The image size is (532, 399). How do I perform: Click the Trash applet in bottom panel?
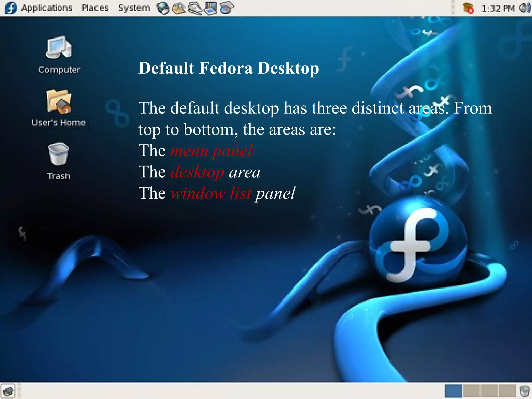(x=524, y=391)
